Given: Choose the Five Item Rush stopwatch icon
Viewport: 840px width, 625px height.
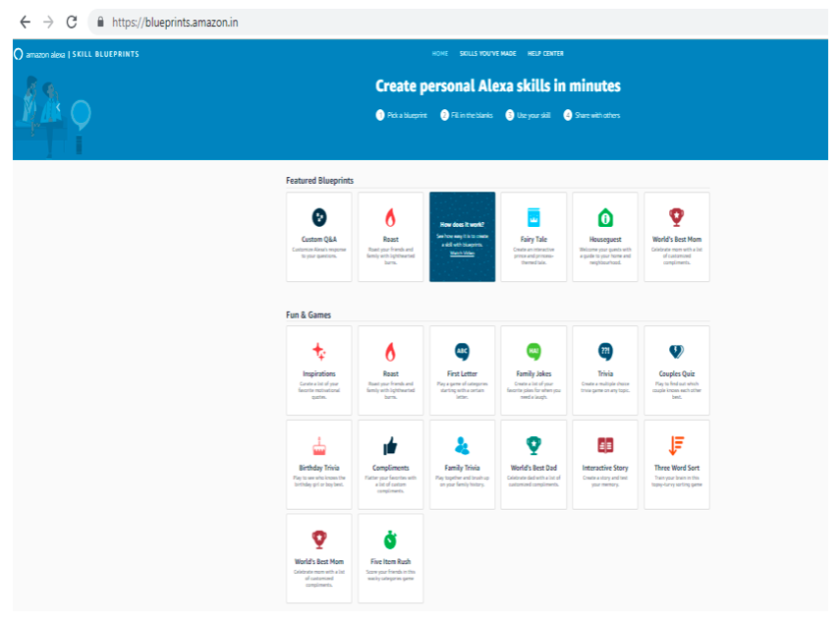Looking at the screenshot, I should (x=391, y=540).
